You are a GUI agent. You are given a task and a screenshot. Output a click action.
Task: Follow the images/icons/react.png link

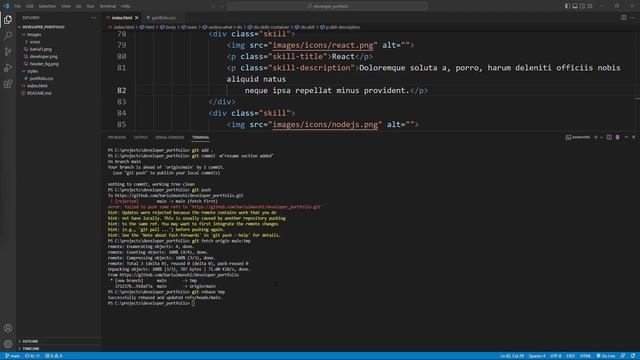[x=323, y=45]
